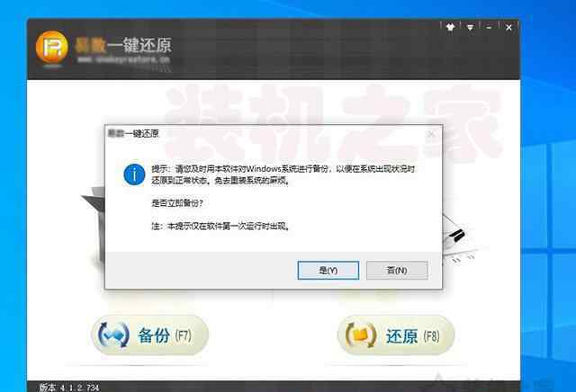Expand the main menu dropdown arrow
The image size is (576, 392).
470,28
